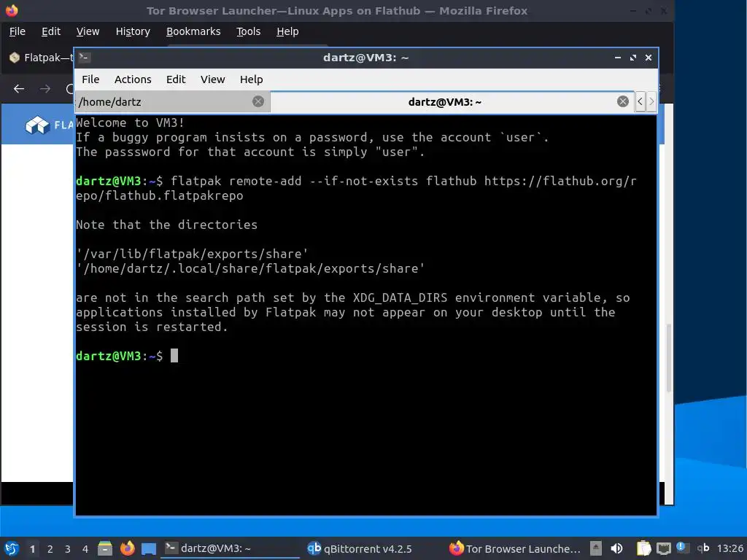This screenshot has height=560, width=747.
Task: Switch to workspace 3
Action: [68, 549]
